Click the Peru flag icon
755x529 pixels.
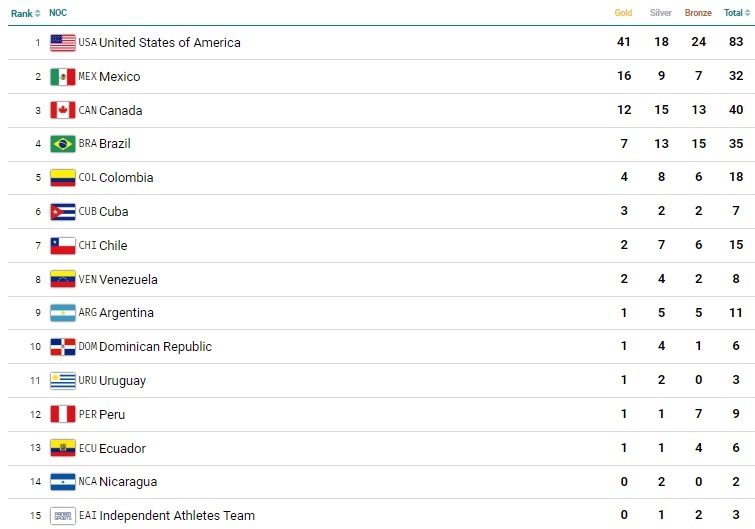pyautogui.click(x=63, y=414)
